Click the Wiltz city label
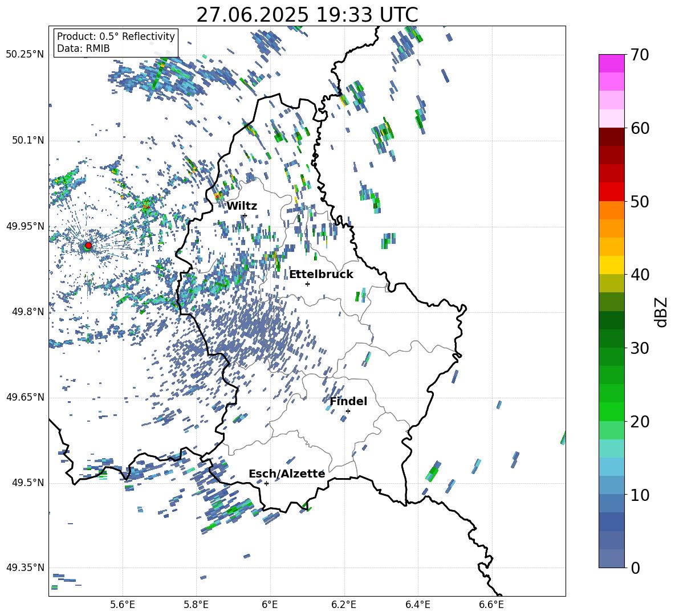 242,206
